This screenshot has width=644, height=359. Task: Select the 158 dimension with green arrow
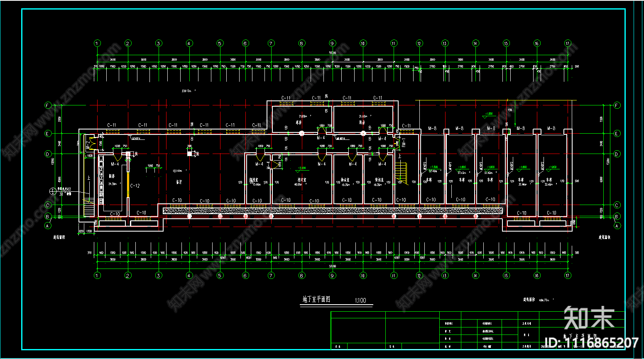[x=509, y=110]
